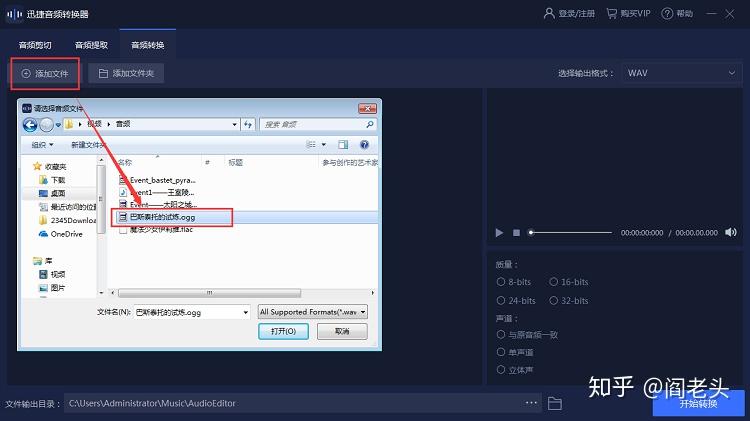Click the play button in preview panel

point(499,233)
